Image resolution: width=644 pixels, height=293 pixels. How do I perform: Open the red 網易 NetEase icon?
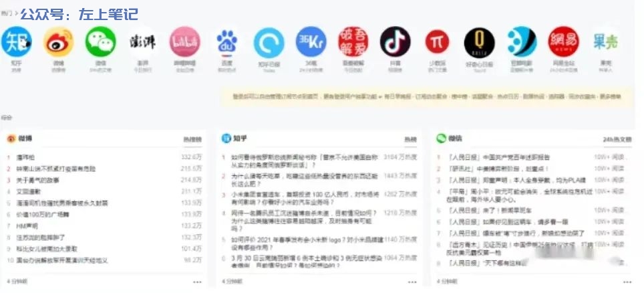(564, 41)
